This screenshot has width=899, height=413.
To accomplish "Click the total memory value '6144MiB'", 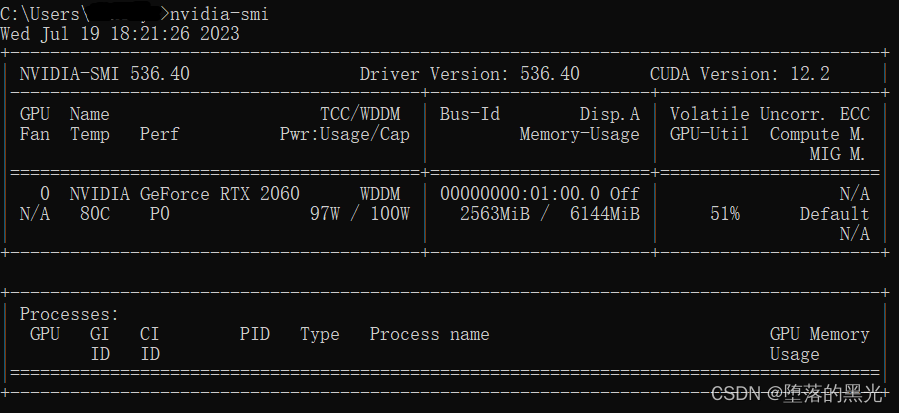I will coord(605,214).
